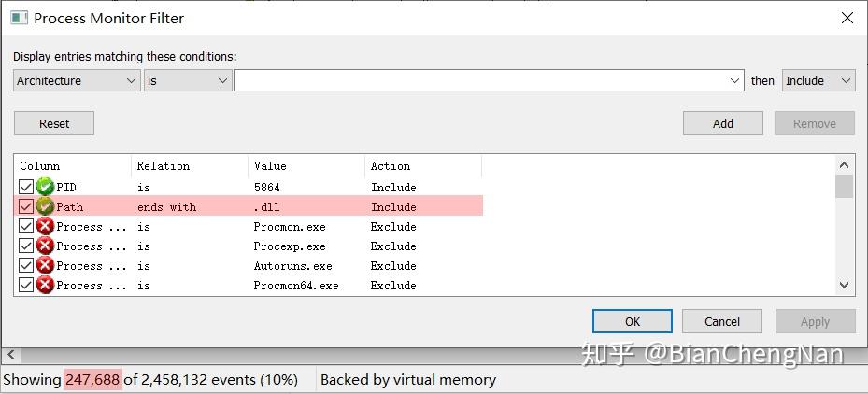Disable the Procmon.exe exclude filter checkbox

(26, 227)
